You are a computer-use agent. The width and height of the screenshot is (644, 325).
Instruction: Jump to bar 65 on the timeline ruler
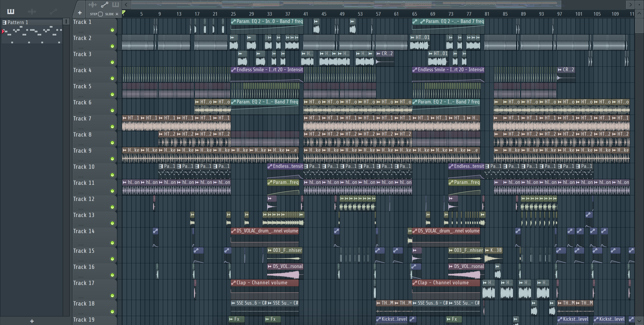[x=415, y=14]
